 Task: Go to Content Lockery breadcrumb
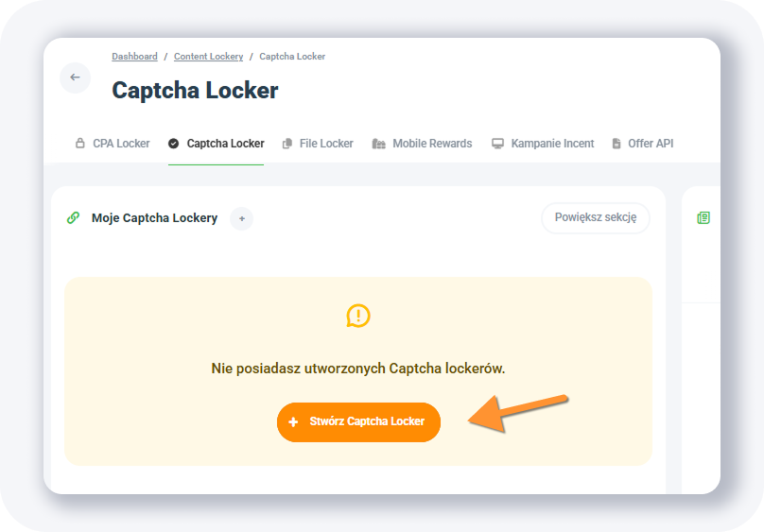click(208, 57)
